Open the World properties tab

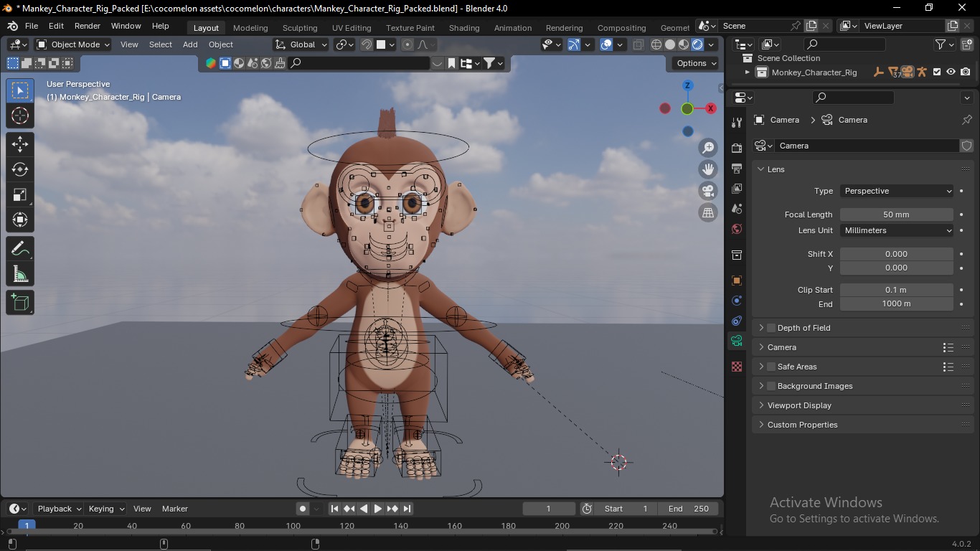737,230
